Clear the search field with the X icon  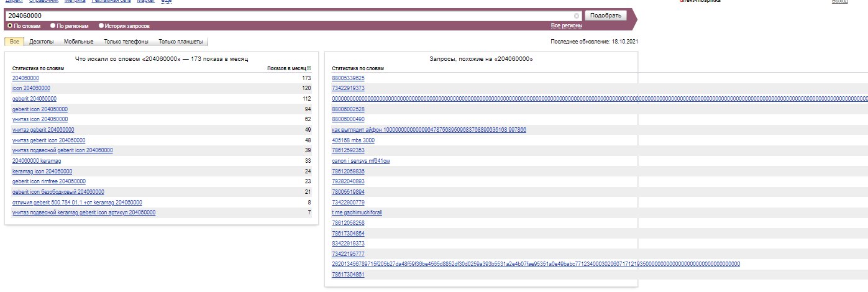[x=577, y=16]
